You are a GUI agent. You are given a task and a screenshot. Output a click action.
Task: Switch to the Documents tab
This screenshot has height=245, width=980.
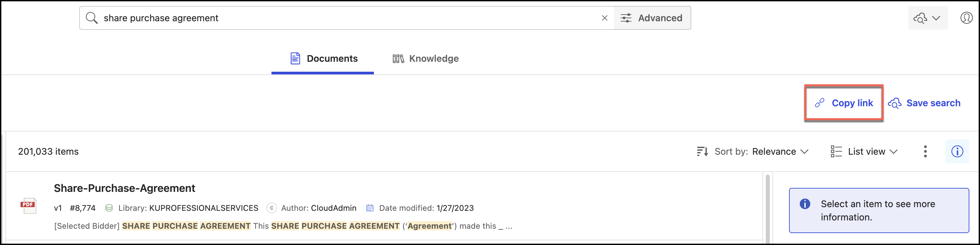coord(323,58)
